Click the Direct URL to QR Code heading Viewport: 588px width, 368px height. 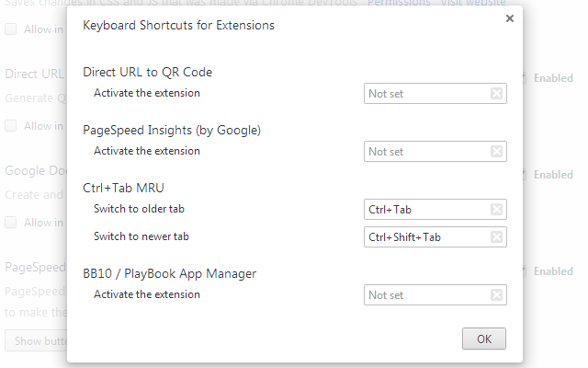(147, 72)
